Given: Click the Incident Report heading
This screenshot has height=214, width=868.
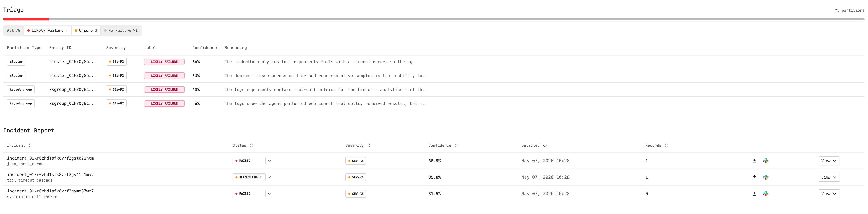Looking at the screenshot, I should (x=29, y=131).
